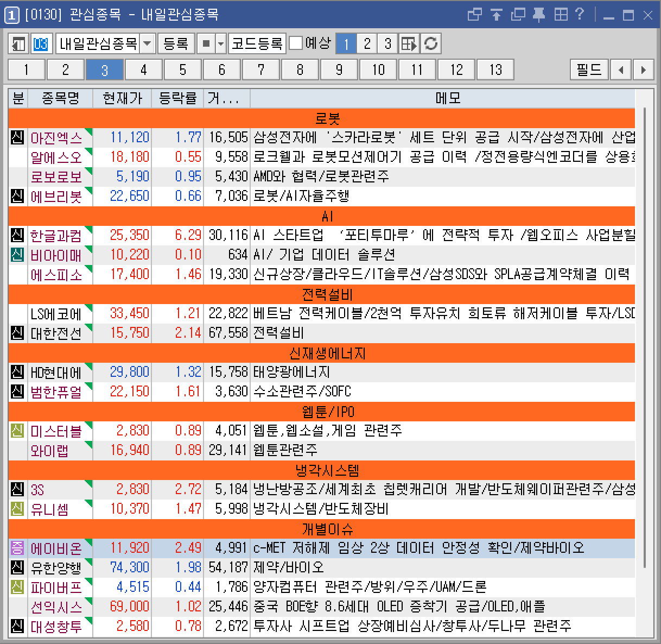This screenshot has width=661, height=644.
Task: Open the dropdown arrow beside the black square button
Action: tap(221, 43)
